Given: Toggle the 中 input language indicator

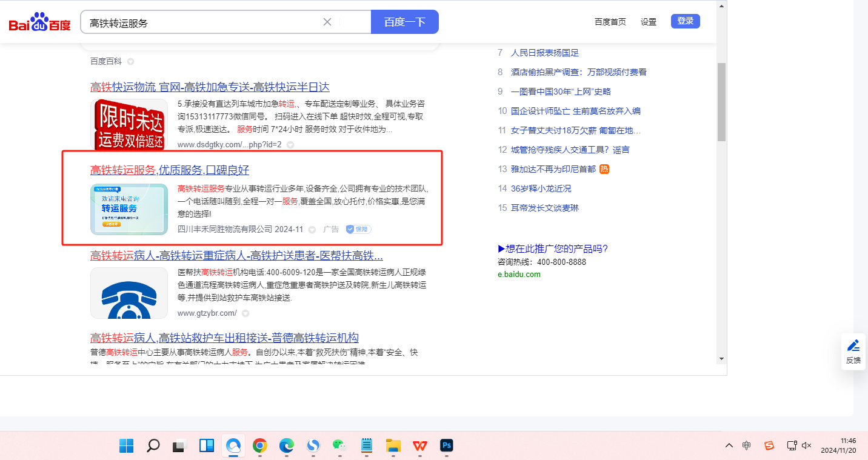Looking at the screenshot, I should point(747,445).
